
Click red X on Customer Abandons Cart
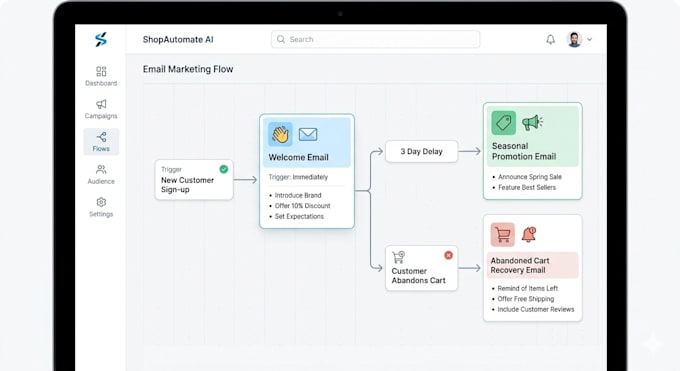(448, 255)
